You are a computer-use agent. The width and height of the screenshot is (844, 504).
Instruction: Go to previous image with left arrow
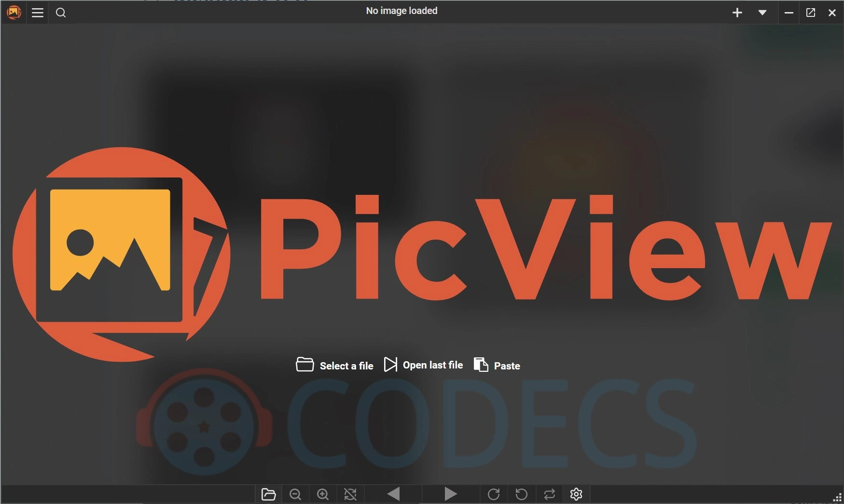[394, 494]
